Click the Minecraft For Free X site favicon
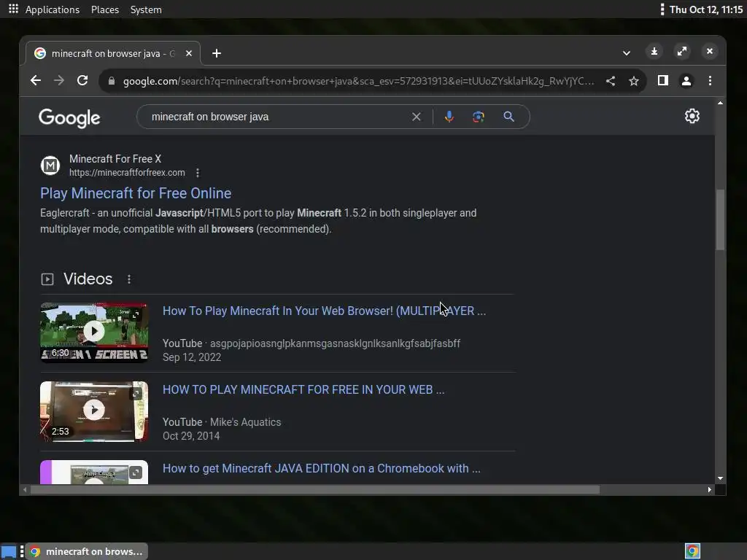This screenshot has width=747, height=560. (x=50, y=166)
